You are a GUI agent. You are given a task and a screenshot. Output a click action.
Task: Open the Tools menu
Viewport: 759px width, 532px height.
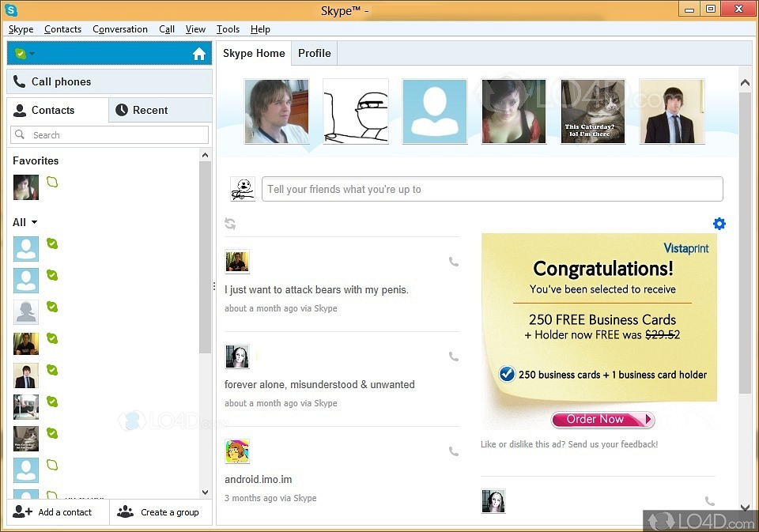pyautogui.click(x=228, y=29)
